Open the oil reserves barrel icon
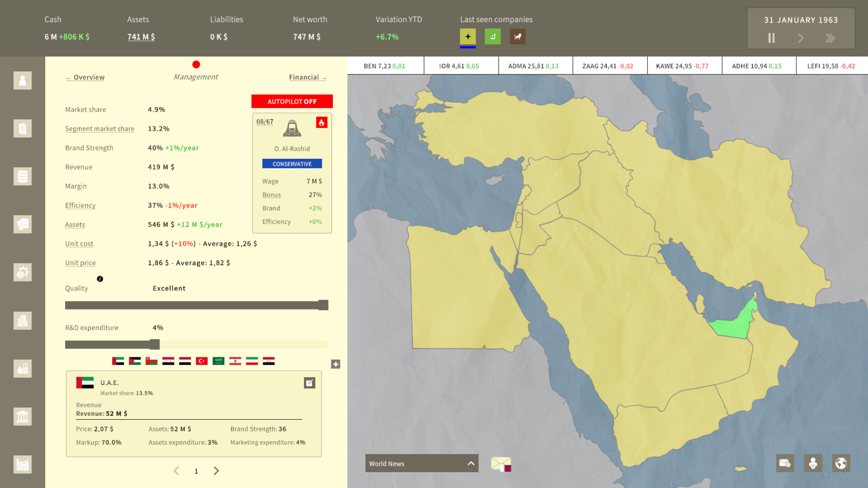Image resolution: width=868 pixels, height=488 pixels. [x=22, y=176]
